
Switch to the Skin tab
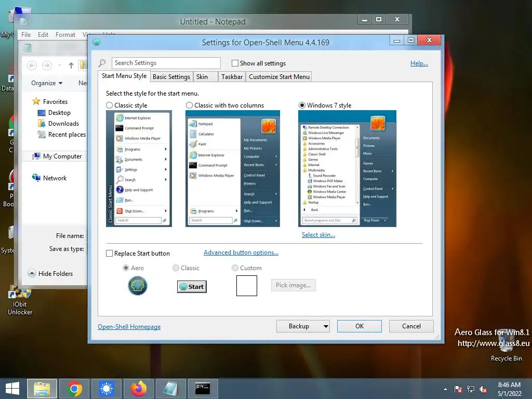pos(206,77)
